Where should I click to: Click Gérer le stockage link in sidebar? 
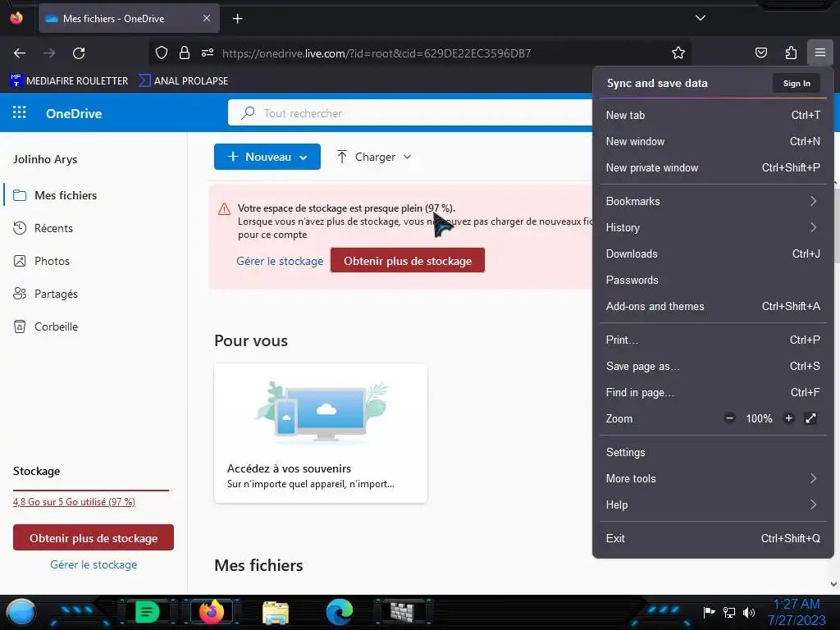click(94, 564)
